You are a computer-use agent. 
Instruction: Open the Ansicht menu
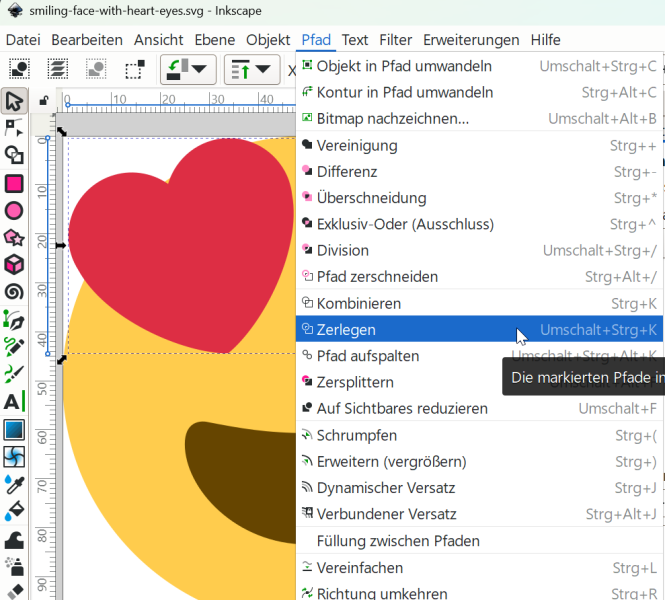(x=159, y=40)
